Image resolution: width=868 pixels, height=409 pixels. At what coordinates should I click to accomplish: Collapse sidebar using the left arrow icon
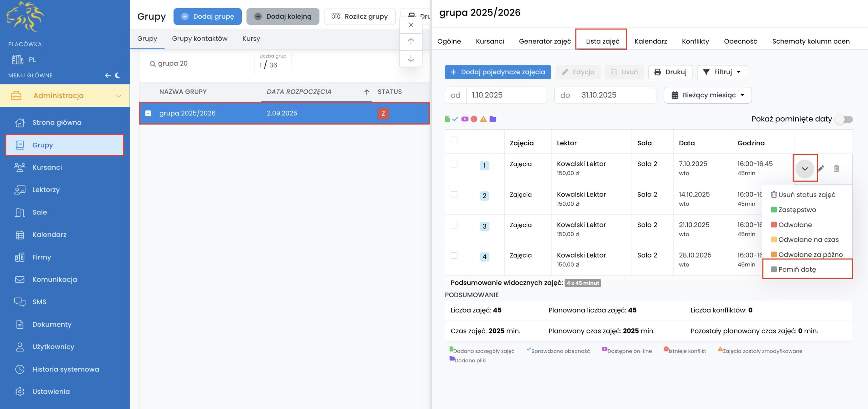(x=108, y=75)
